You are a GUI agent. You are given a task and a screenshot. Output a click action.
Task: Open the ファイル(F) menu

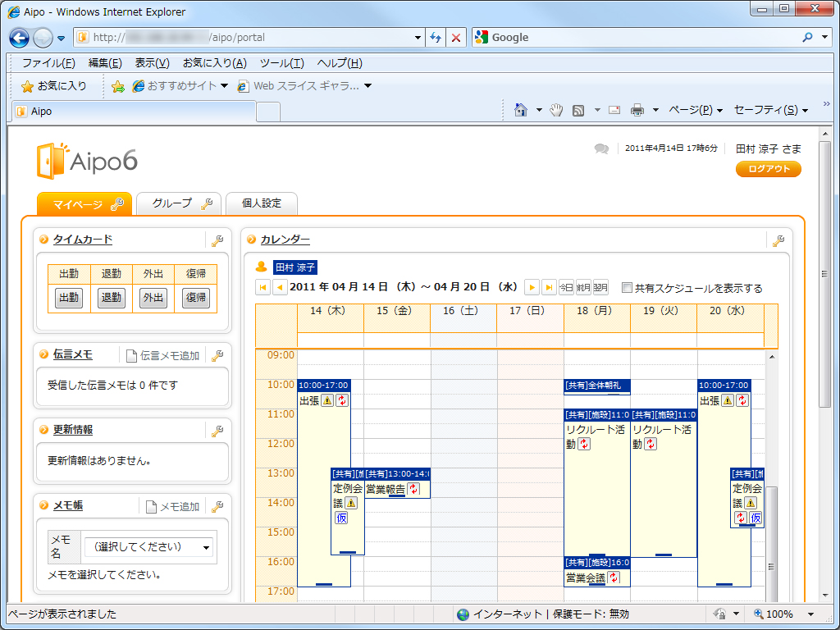coord(48,63)
